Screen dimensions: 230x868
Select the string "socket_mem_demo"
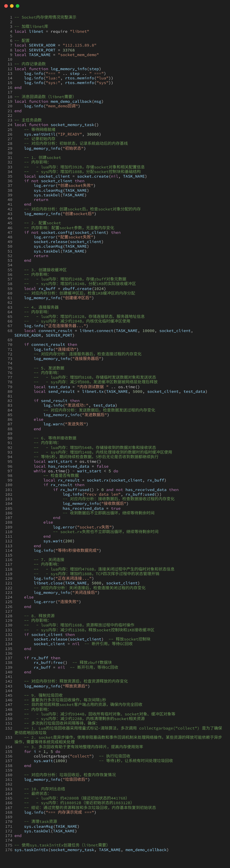(78, 55)
